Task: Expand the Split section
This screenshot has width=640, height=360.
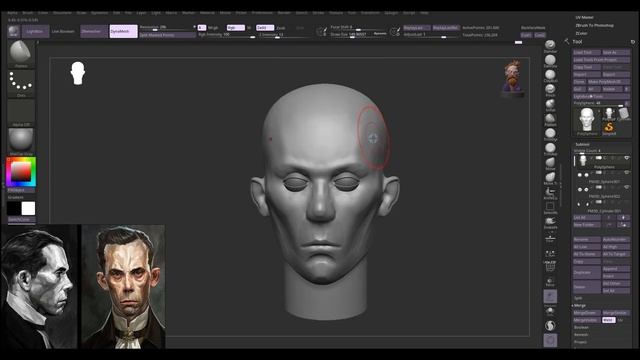Action: tap(578, 298)
